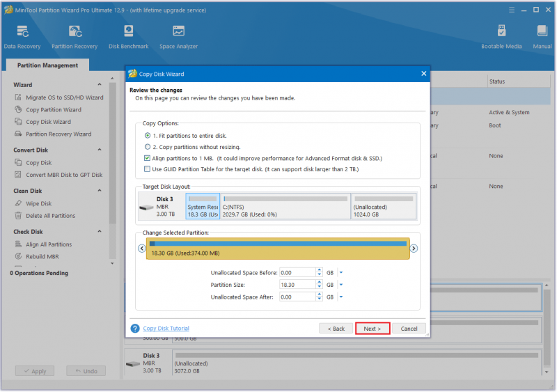Collapse the Convert Disk section
Viewport: 557px width, 392px height.
(100, 150)
